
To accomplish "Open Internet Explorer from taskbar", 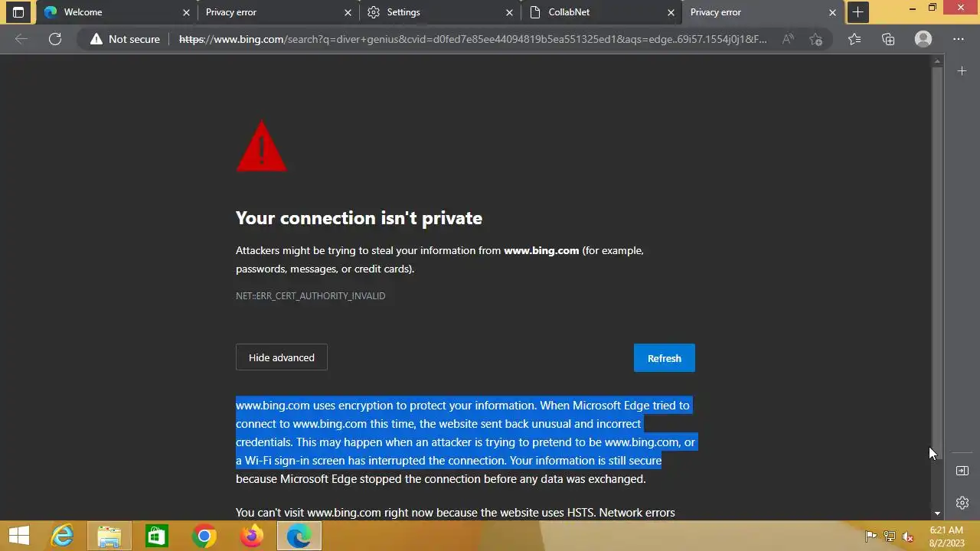I will (61, 536).
